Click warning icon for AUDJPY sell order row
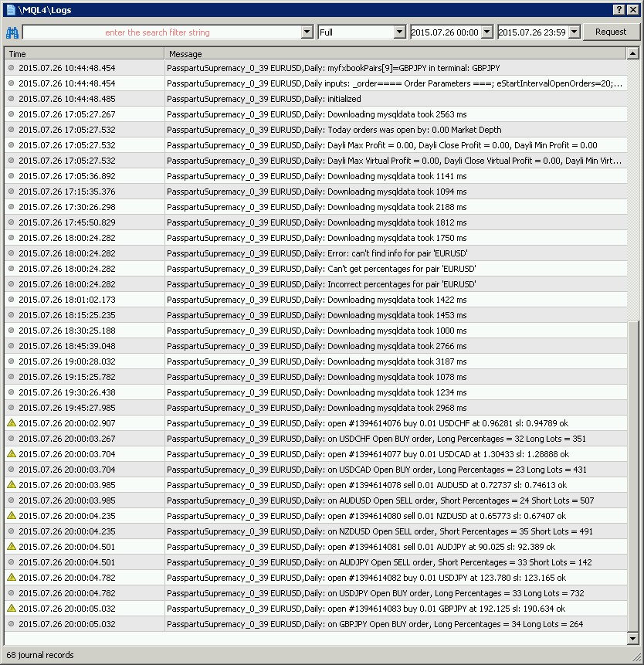The width and height of the screenshot is (644, 665). [x=12, y=547]
